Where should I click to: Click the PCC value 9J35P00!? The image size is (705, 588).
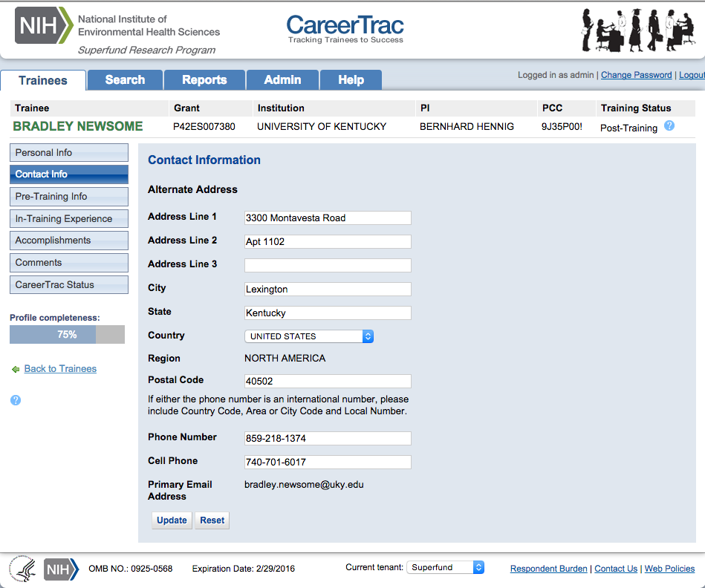562,127
